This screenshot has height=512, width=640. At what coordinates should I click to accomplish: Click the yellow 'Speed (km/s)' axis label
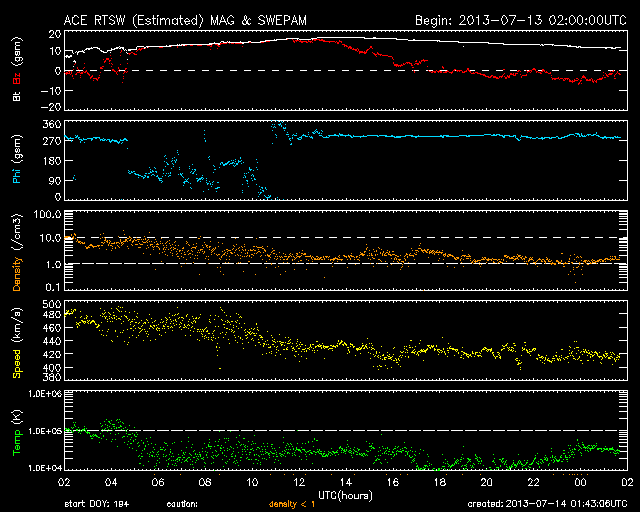(17, 343)
